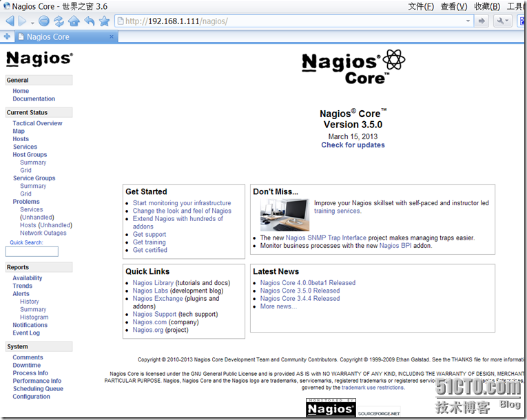Image resolution: width=527 pixels, height=420 pixels.
Task: Open the Home sidebar link
Action: [21, 91]
